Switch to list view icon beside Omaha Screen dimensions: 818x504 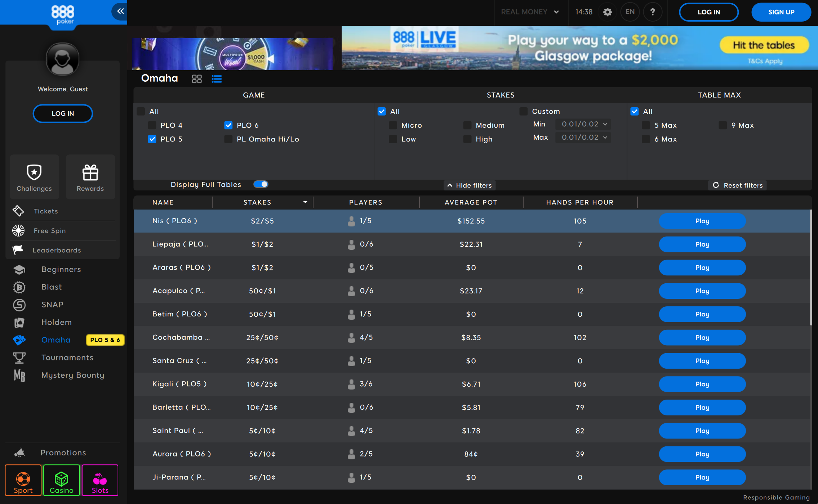[217, 79]
